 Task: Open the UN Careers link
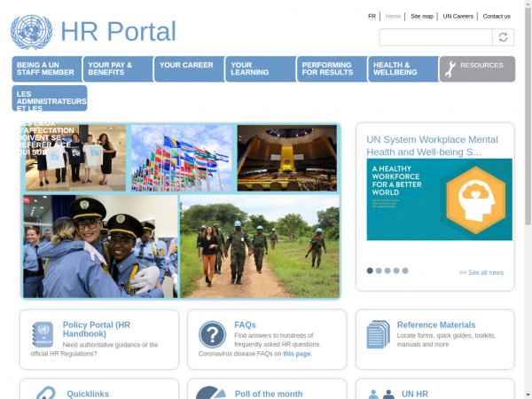458,16
